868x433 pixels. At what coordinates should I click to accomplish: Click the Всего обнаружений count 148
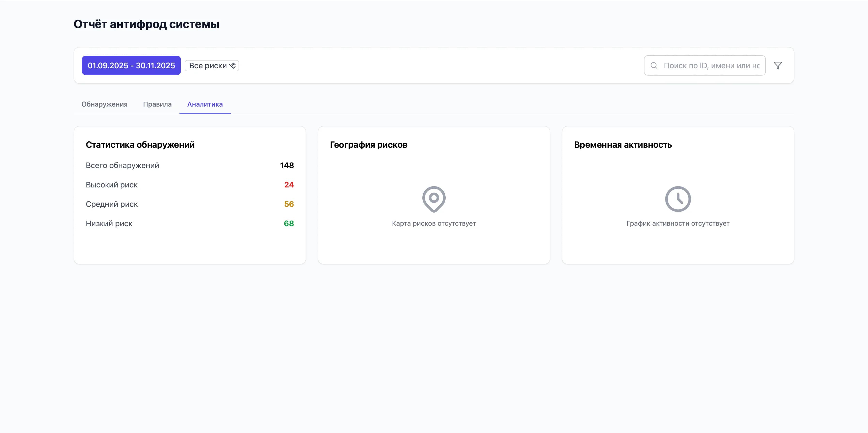coord(287,165)
